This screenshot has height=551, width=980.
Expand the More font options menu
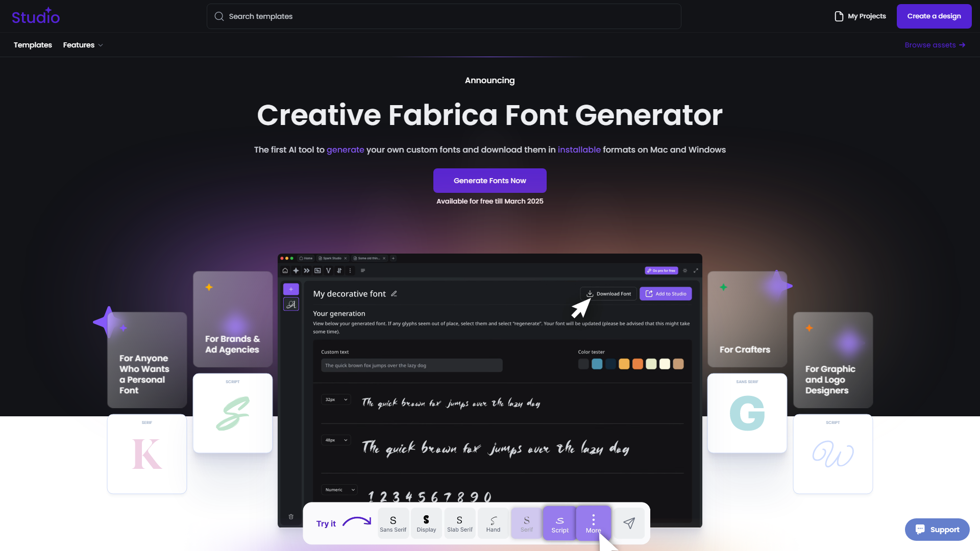click(x=594, y=523)
